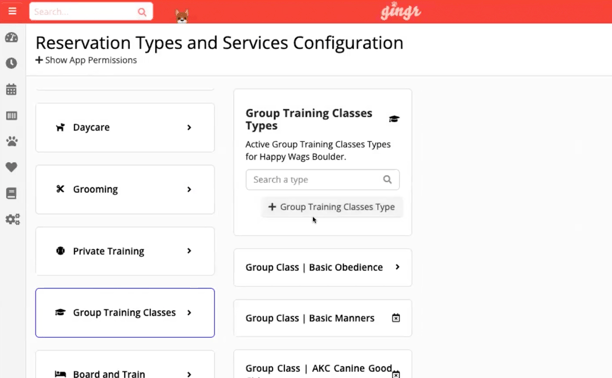Image resolution: width=612 pixels, height=378 pixels.
Task: Click the Group Training Classes Types heading
Action: pyautogui.click(x=309, y=119)
